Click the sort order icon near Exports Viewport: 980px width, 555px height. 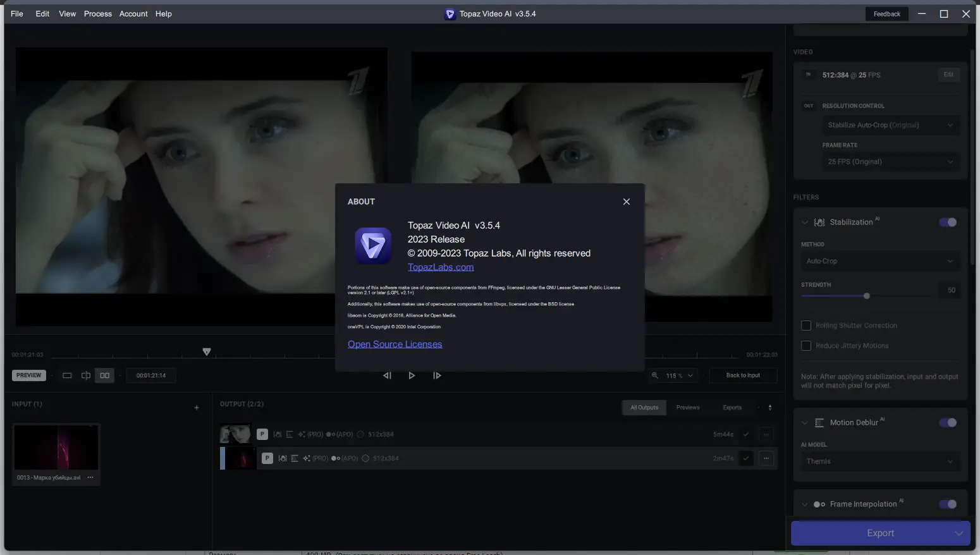[x=769, y=408]
